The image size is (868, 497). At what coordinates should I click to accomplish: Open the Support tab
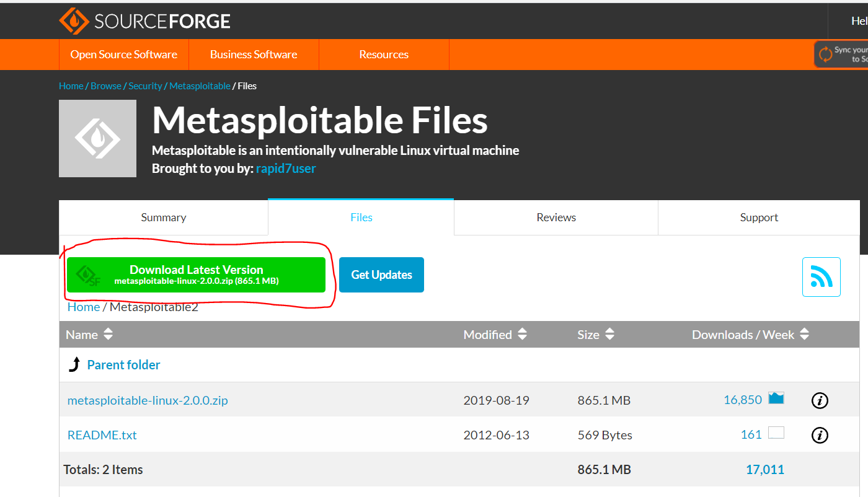point(759,218)
